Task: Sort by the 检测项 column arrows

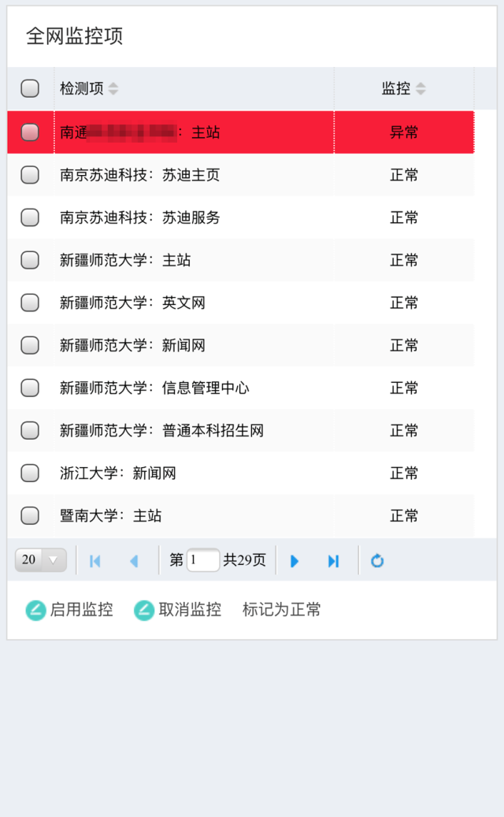Action: tap(113, 89)
